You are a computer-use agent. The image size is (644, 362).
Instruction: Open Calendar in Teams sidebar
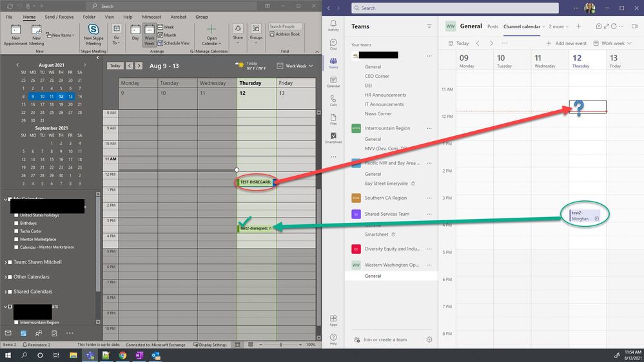(x=333, y=82)
